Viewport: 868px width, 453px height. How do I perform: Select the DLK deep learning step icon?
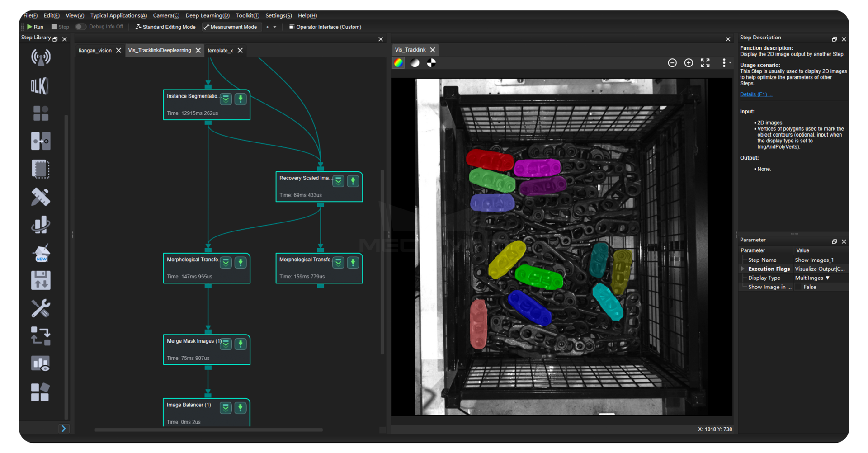(x=40, y=86)
